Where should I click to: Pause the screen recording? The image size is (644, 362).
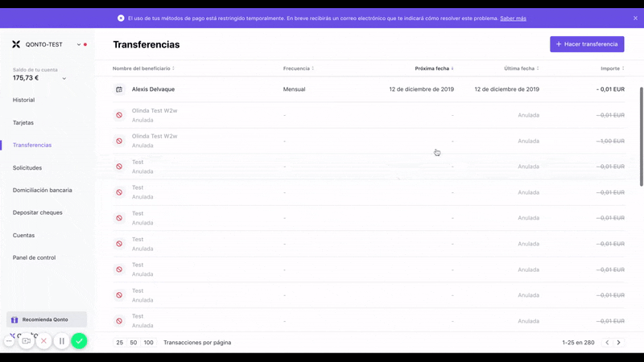(62, 340)
